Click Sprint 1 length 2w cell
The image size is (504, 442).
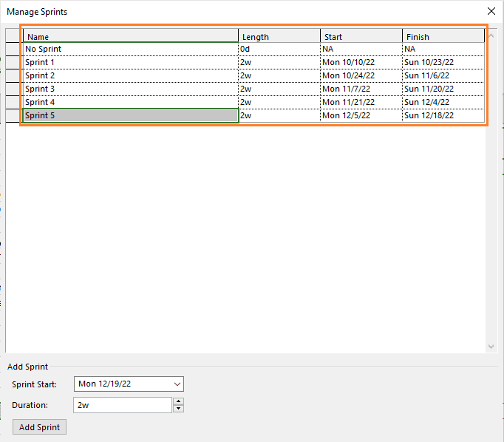[x=279, y=62]
